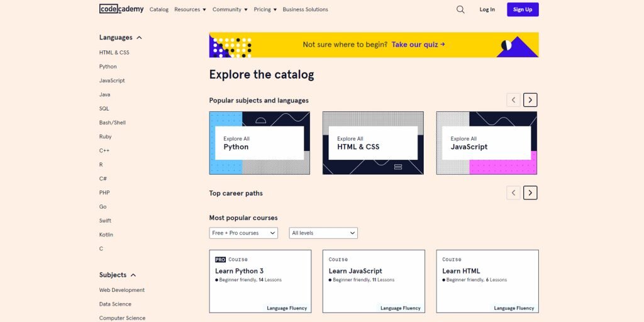
Task: Open Computer Science under Subjects
Action: point(123,318)
